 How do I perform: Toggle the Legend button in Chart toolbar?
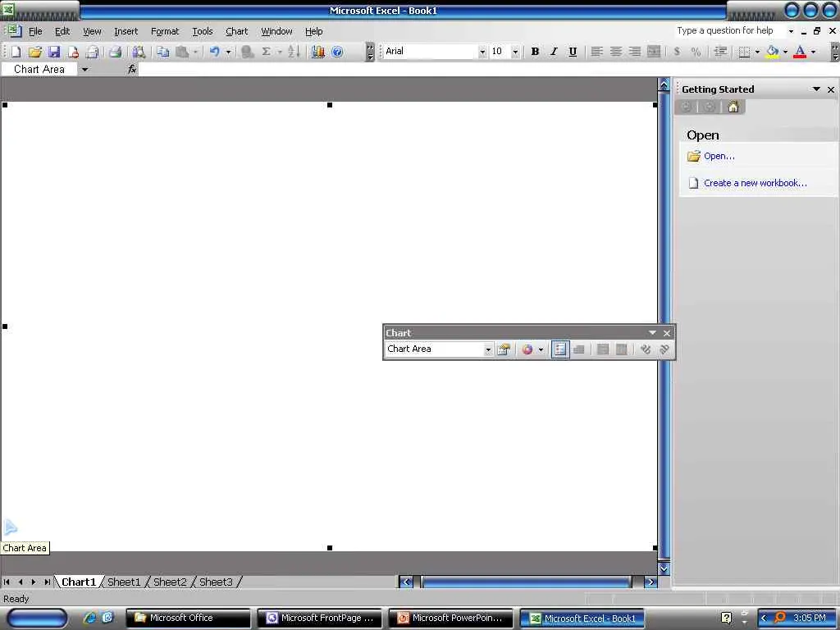[x=559, y=349]
